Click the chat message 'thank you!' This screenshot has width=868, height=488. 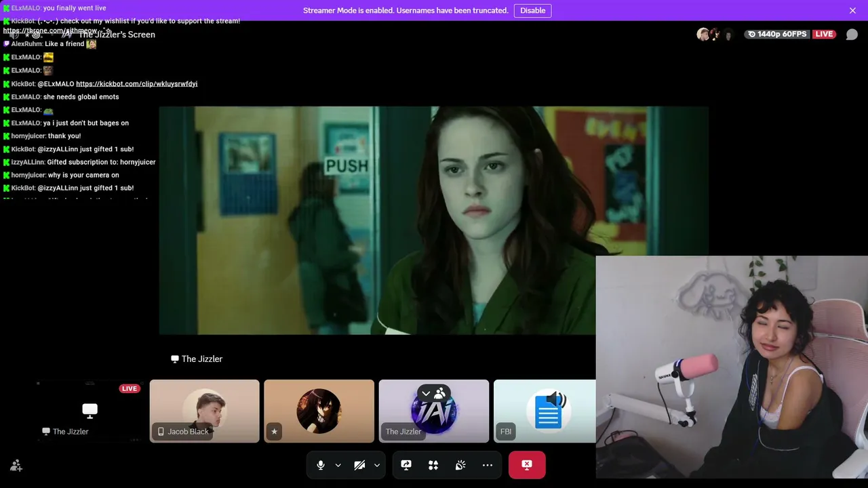pyautogui.click(x=64, y=136)
